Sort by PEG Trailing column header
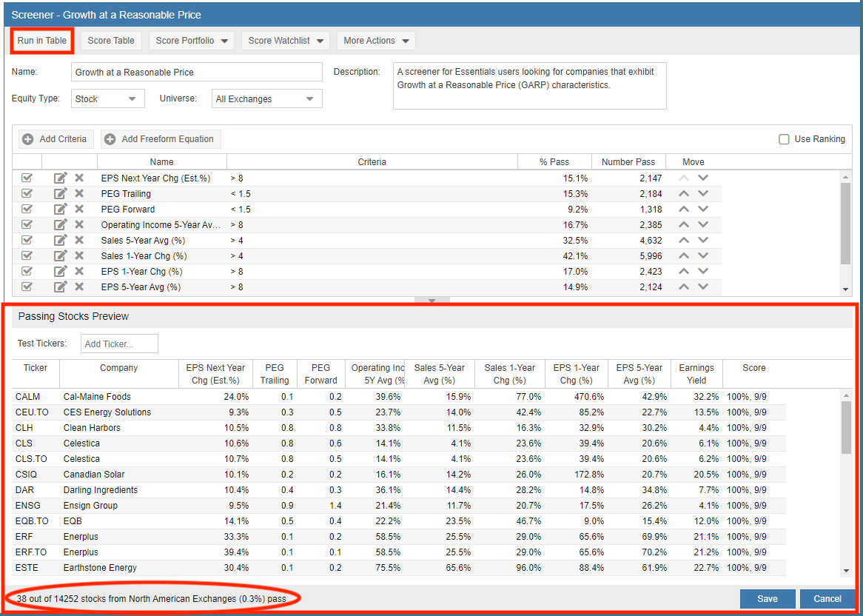The image size is (863, 616). (x=274, y=374)
